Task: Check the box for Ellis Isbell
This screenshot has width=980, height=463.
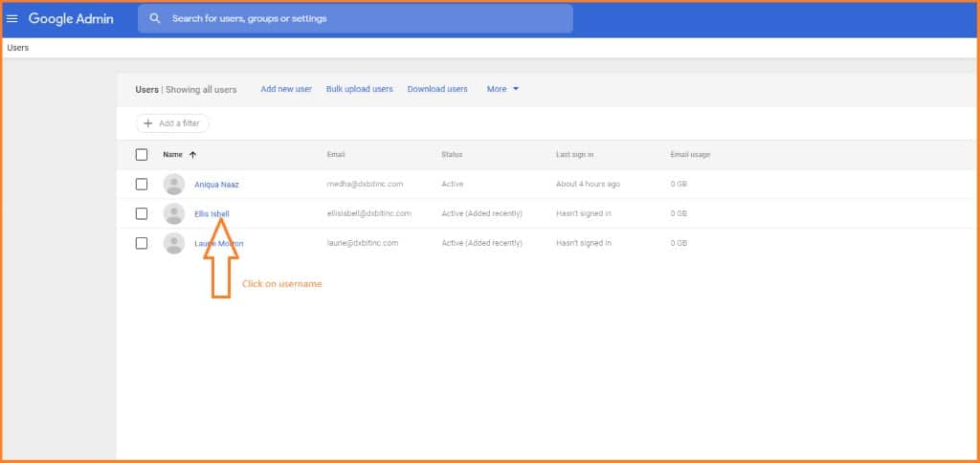Action: (x=142, y=213)
